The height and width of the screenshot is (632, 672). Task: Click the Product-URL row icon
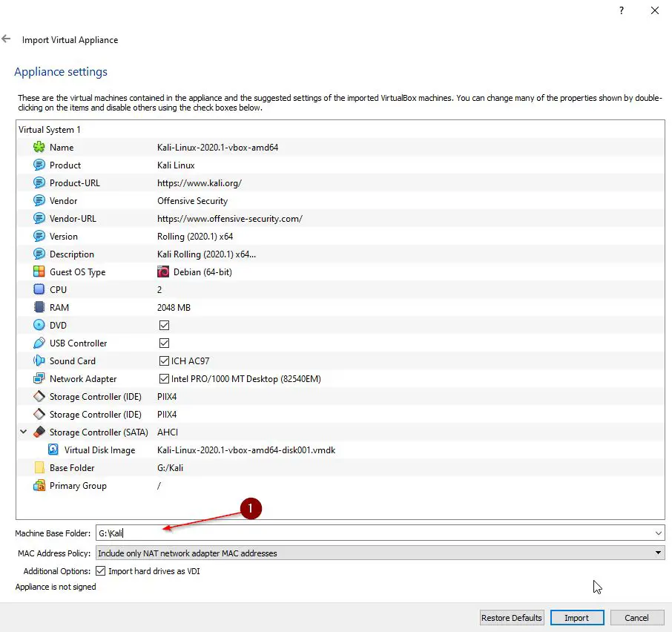click(x=39, y=183)
